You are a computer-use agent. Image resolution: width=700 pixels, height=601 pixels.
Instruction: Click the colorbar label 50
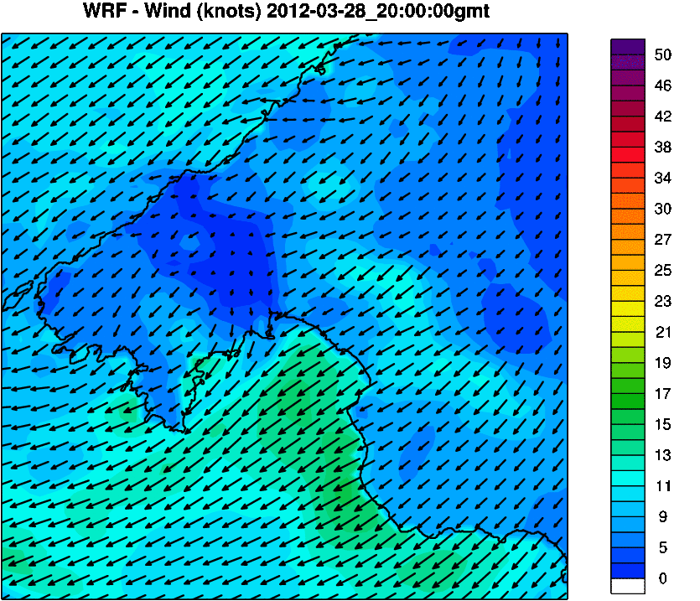[x=663, y=54]
